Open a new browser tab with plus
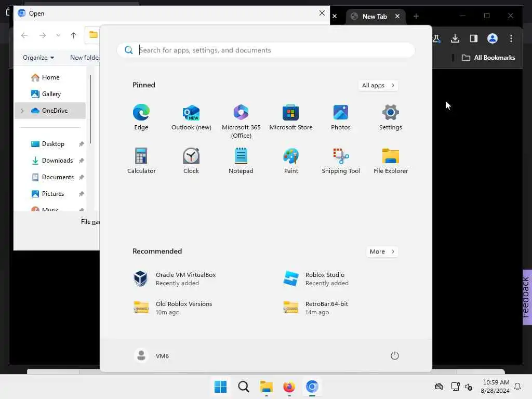532x399 pixels. point(416,16)
